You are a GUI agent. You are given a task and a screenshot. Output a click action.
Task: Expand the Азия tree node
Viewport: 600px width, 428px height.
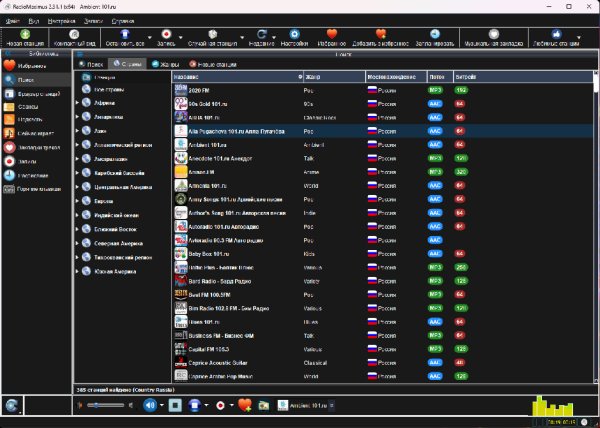pos(77,131)
